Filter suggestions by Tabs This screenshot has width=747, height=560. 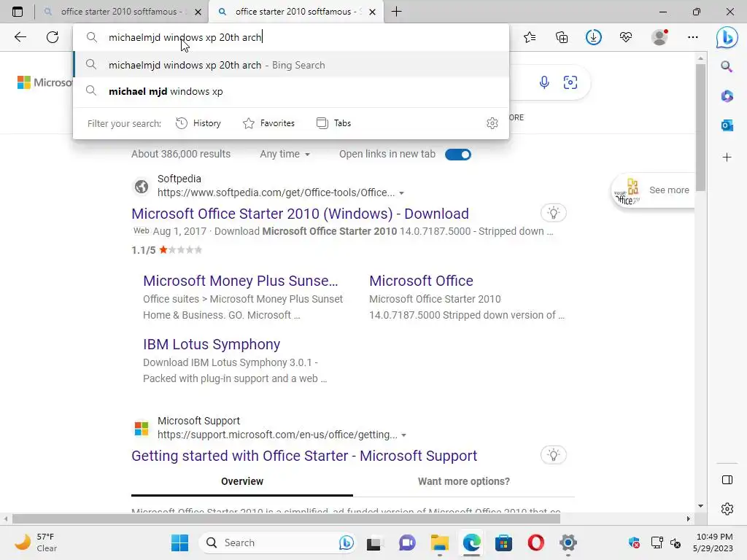(x=333, y=123)
